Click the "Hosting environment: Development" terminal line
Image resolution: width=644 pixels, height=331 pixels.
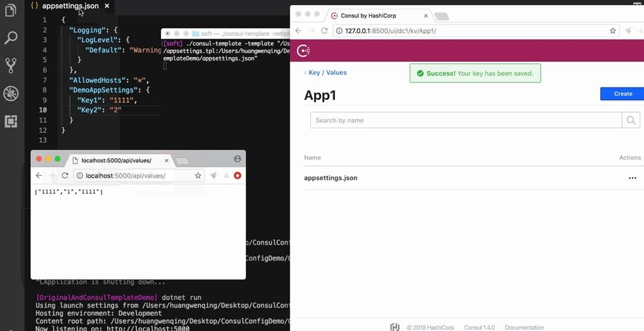click(99, 313)
